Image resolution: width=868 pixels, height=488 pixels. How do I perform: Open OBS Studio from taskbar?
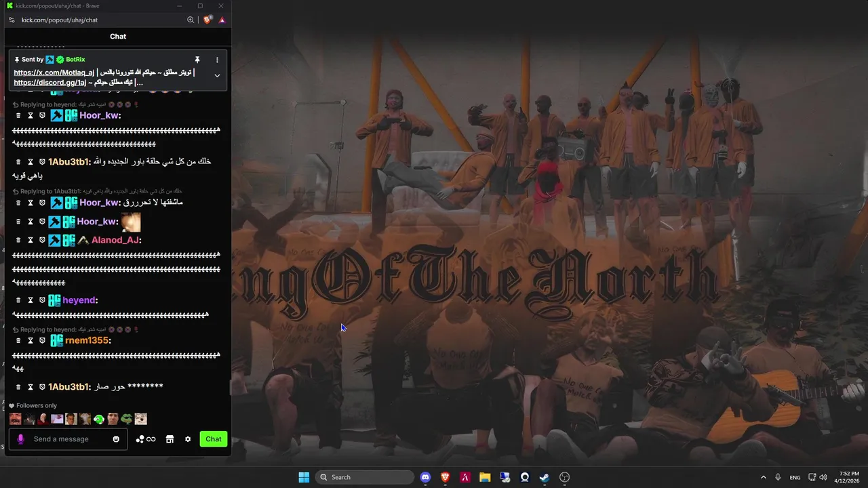tap(564, 477)
